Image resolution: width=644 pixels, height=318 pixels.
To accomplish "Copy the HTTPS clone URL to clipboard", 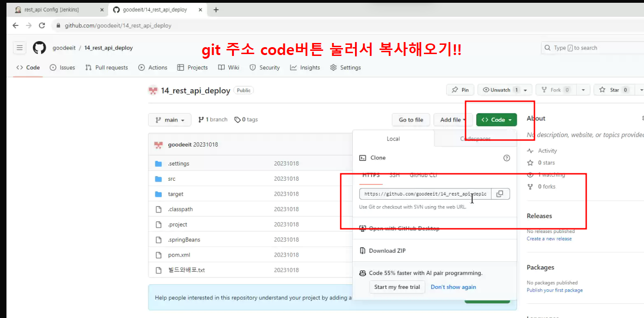I will pyautogui.click(x=500, y=194).
